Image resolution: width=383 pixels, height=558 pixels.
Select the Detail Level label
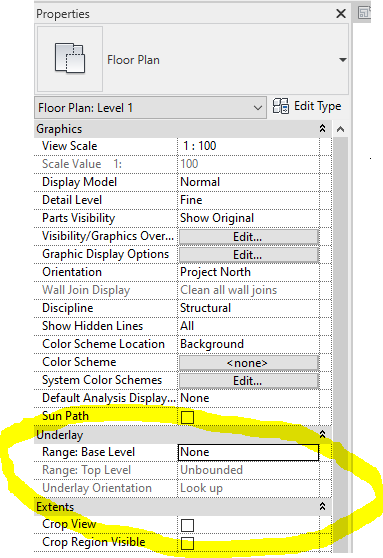point(72,200)
